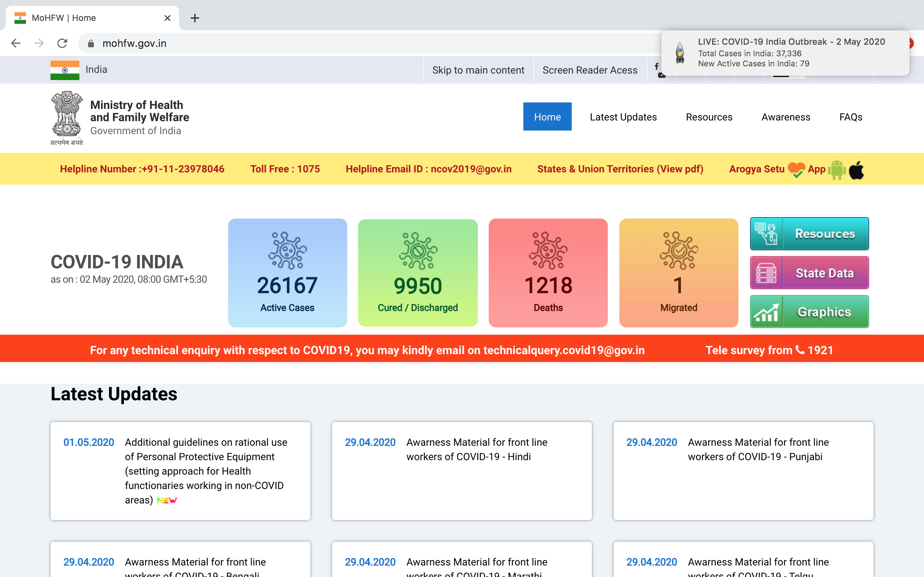Open the Awareness menu item

[785, 117]
